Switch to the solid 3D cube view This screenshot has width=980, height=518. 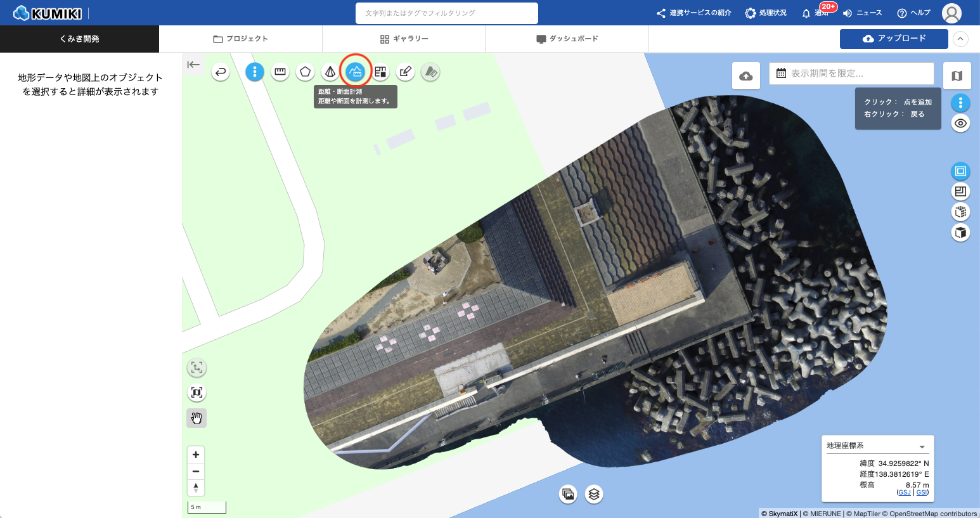[960, 233]
